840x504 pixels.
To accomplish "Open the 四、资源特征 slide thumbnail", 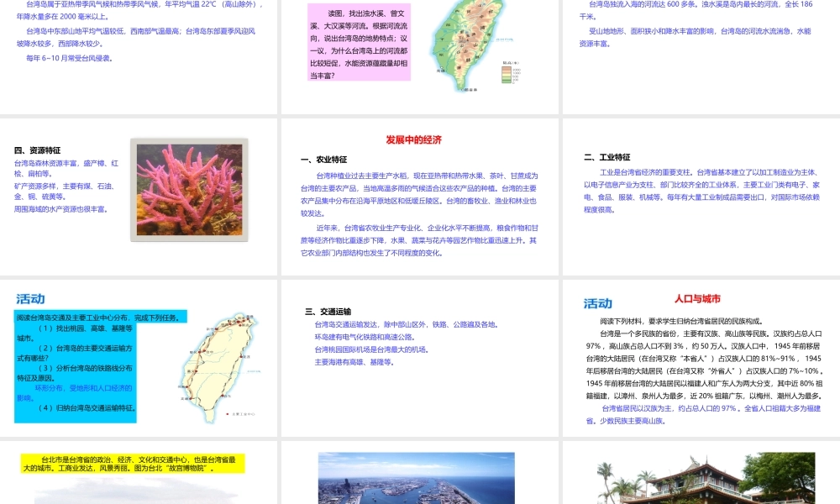I will tap(139, 197).
